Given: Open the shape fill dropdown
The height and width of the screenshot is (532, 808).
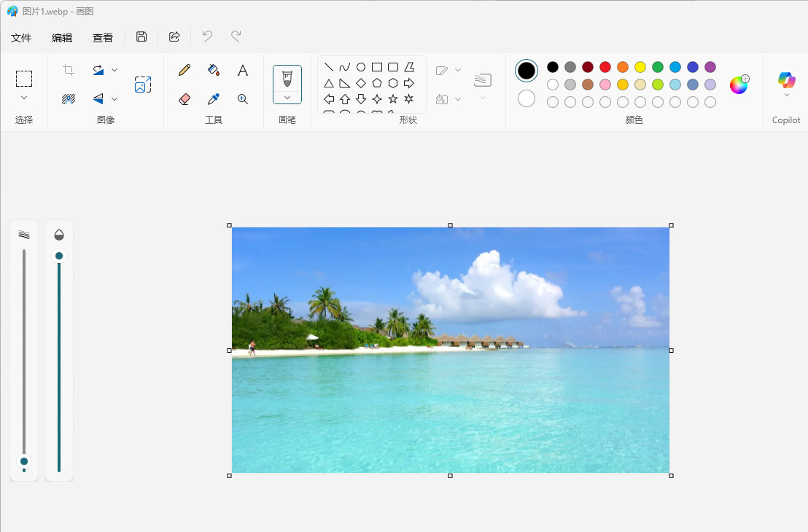Looking at the screenshot, I should click(457, 99).
